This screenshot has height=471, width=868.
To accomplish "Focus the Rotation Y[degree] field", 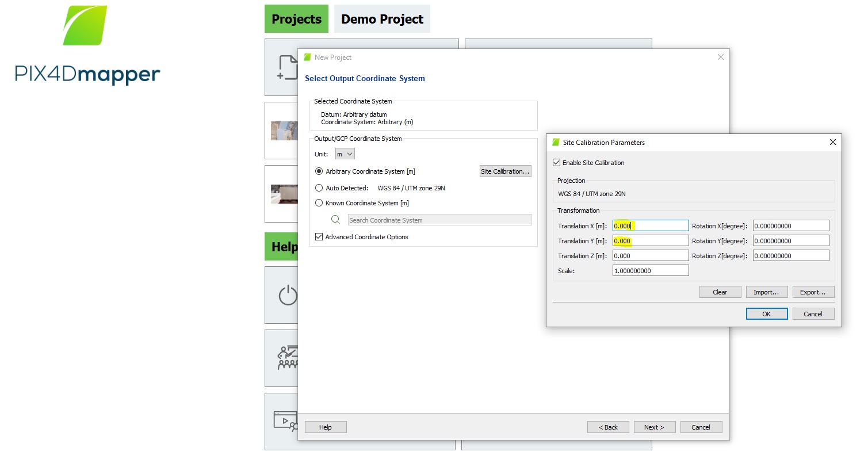I will coord(791,241).
